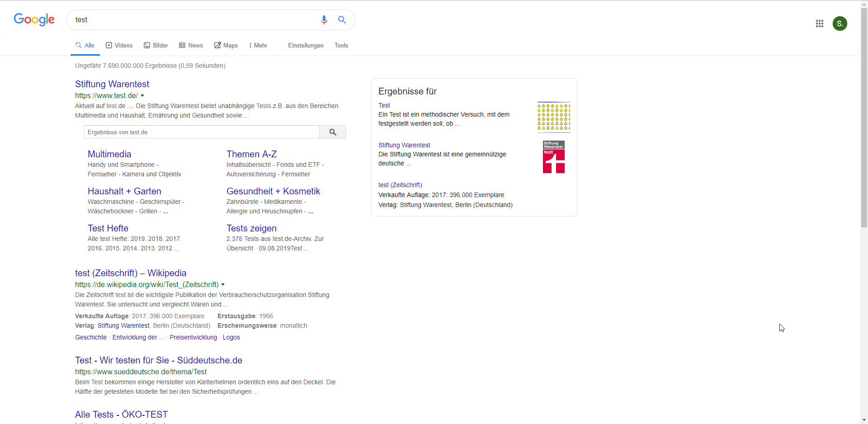Switch to the Bilder tab
This screenshot has width=868, height=424.
[x=156, y=45]
